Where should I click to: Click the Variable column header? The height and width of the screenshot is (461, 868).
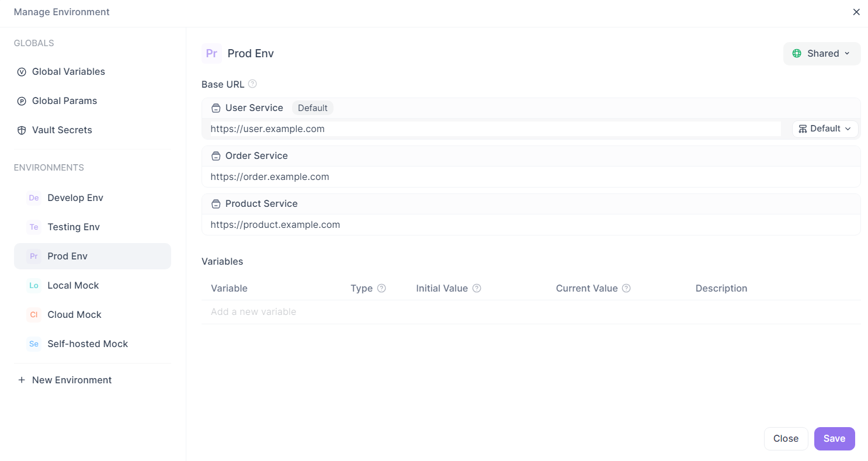[229, 288]
